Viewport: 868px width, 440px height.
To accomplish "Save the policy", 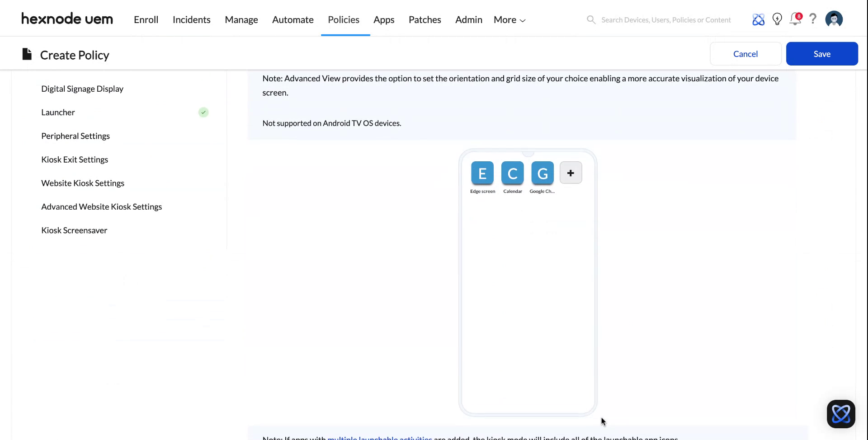I will coord(822,53).
